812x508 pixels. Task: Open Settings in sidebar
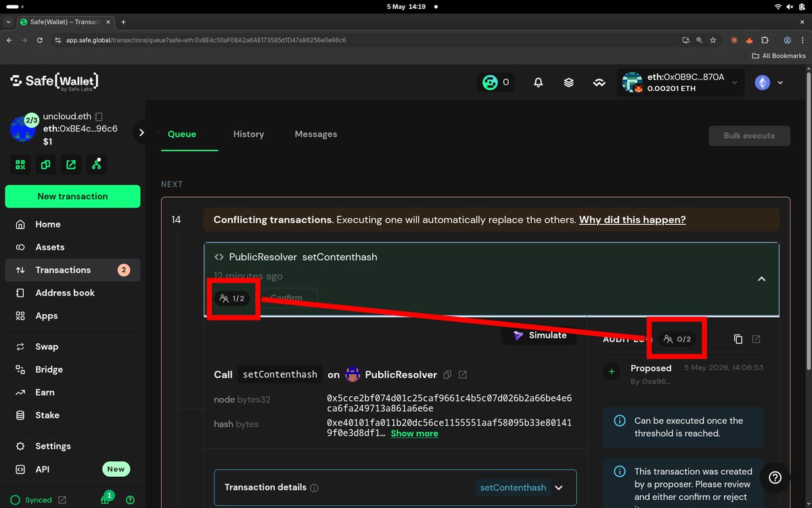tap(72, 446)
